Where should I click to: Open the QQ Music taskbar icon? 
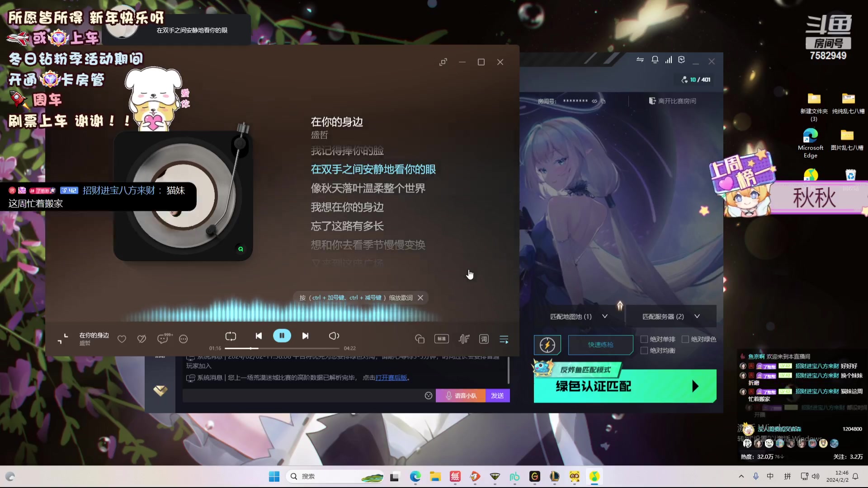click(594, 476)
